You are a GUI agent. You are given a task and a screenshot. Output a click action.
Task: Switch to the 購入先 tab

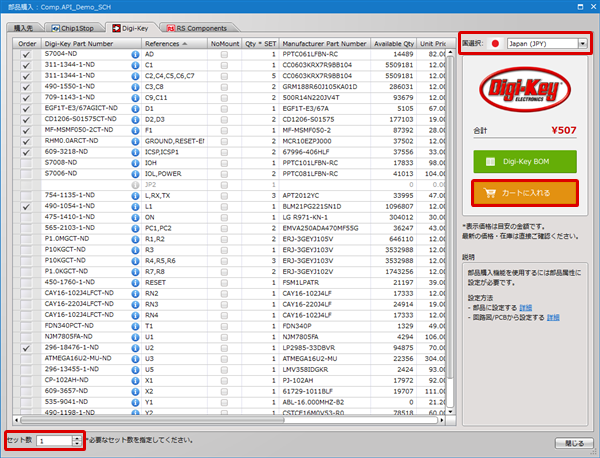point(24,28)
